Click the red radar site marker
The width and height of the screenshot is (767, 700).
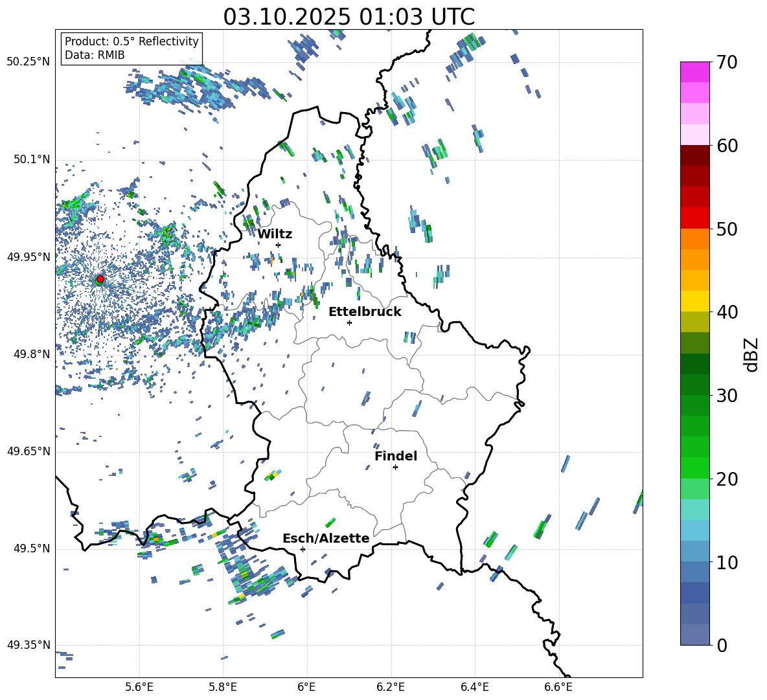click(x=100, y=279)
